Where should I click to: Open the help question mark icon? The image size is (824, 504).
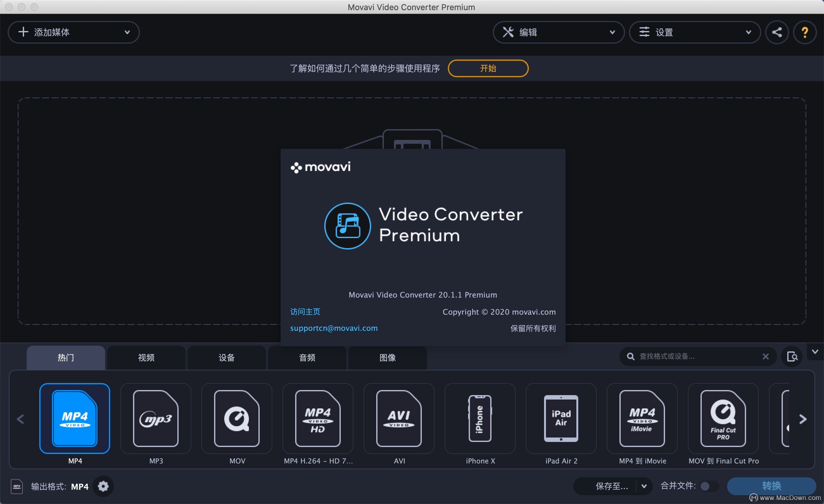pyautogui.click(x=805, y=32)
